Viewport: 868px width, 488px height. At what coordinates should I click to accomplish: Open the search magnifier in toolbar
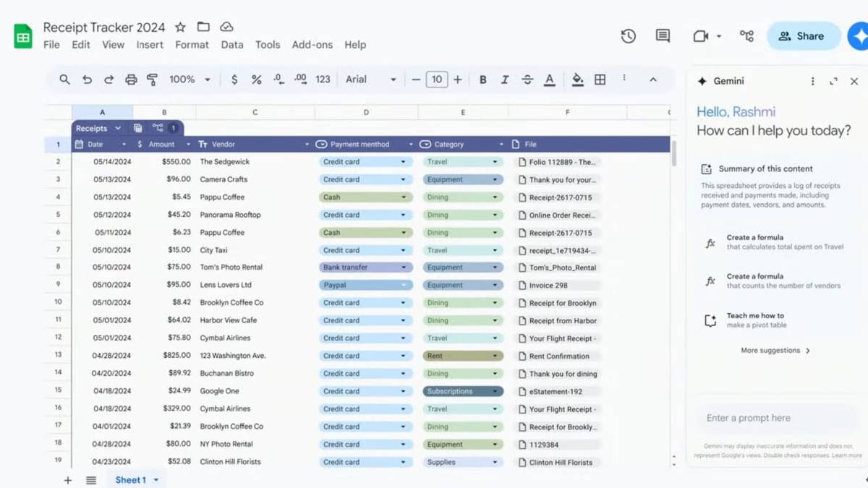click(64, 80)
